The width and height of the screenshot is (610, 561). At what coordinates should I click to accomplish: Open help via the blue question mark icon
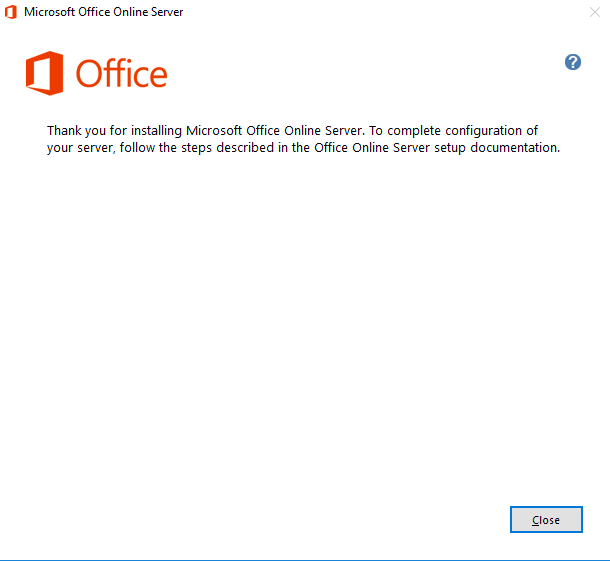(573, 62)
